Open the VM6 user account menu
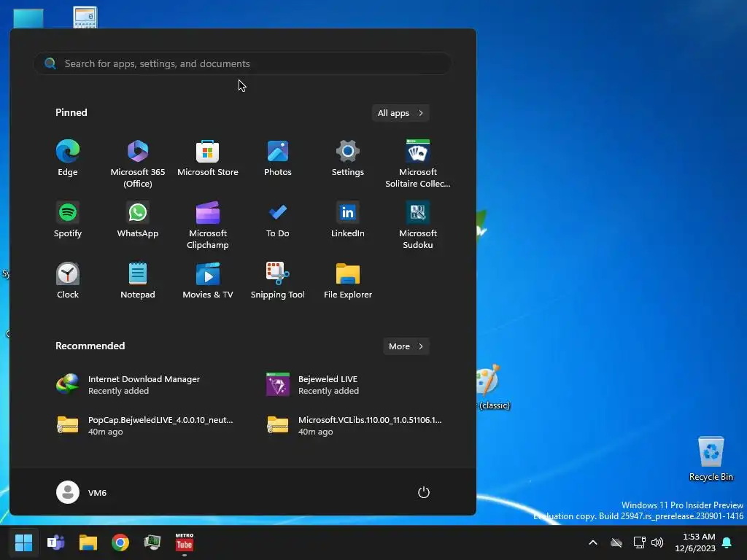 coord(82,492)
